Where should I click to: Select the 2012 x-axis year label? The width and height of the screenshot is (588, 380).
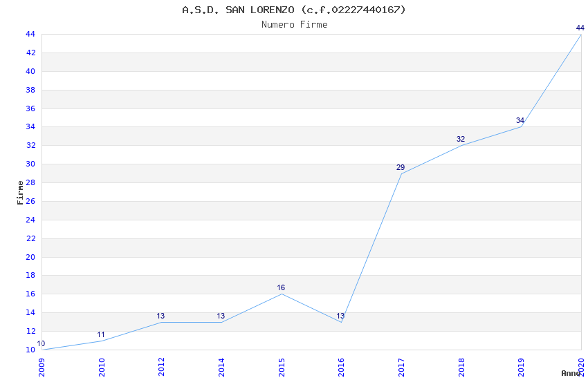click(161, 368)
